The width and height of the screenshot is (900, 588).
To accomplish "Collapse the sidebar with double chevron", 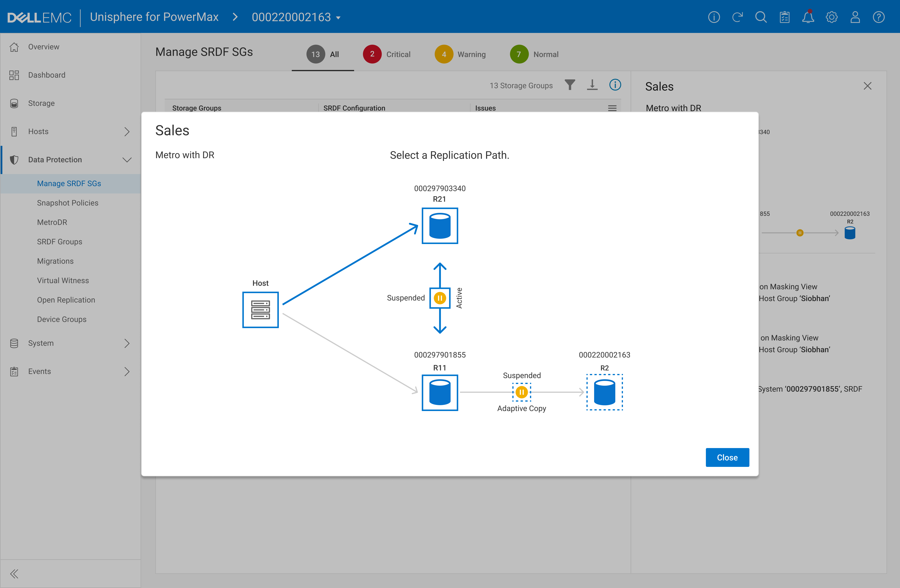I will click(x=14, y=574).
